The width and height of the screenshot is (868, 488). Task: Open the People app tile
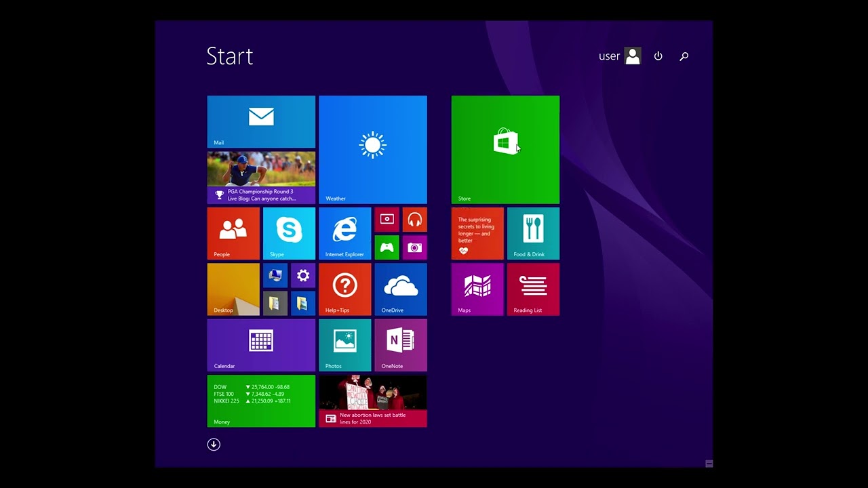[233, 233]
